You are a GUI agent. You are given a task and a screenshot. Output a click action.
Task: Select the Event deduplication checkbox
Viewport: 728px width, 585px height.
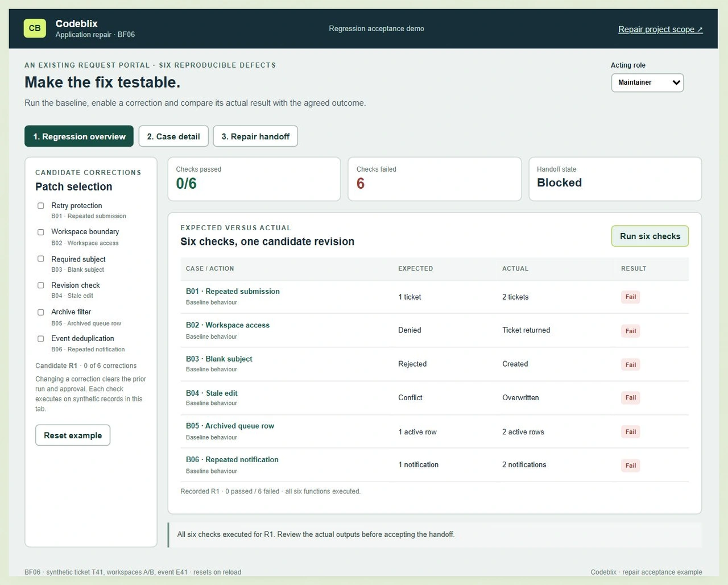pyautogui.click(x=40, y=339)
